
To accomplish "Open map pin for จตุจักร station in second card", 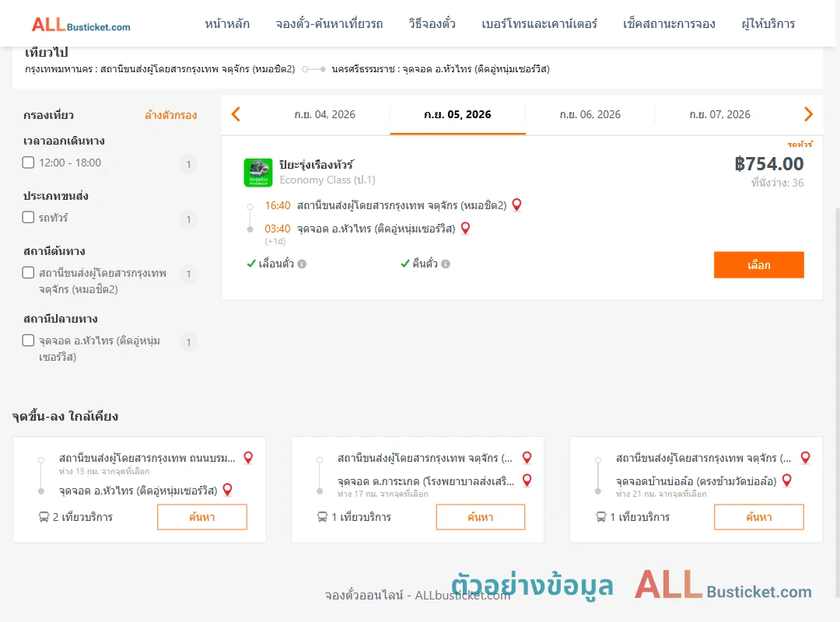I will coord(527,457).
